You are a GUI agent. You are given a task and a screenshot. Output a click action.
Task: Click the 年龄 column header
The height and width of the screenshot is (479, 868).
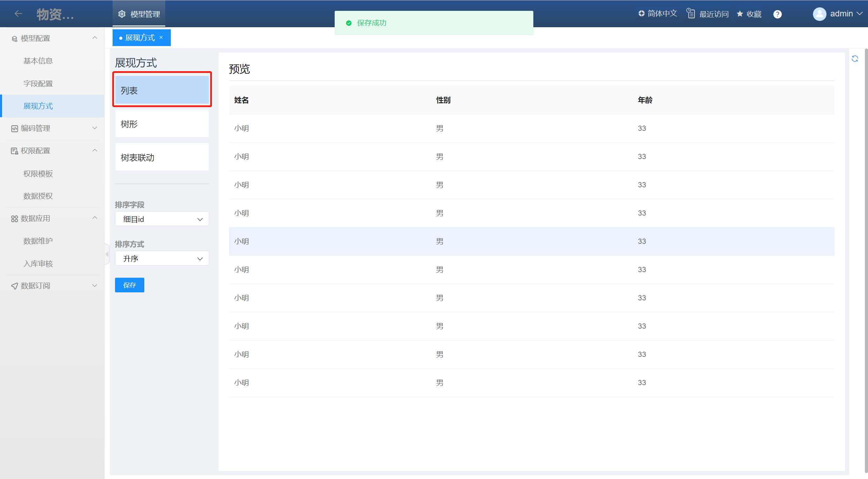[645, 100]
